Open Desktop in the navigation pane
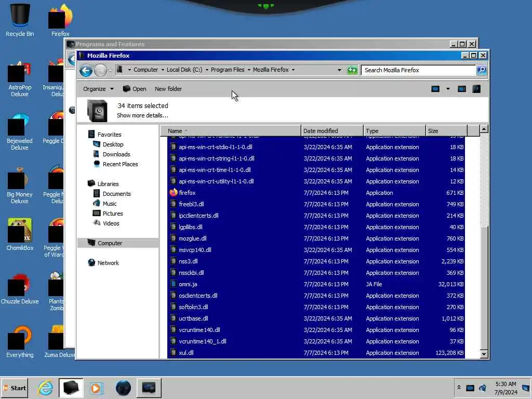Viewport: 532px width, 399px height. click(113, 144)
